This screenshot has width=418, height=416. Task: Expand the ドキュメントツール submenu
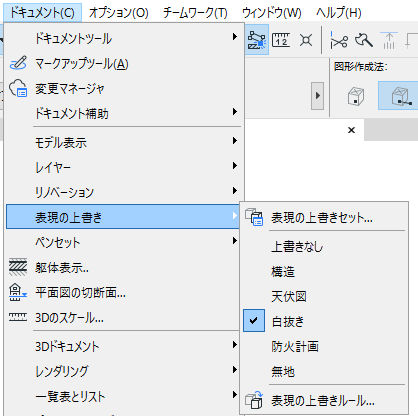coord(123,38)
